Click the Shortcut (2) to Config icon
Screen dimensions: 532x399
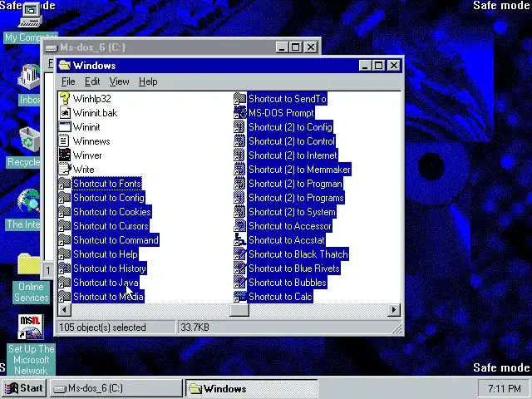click(240, 127)
